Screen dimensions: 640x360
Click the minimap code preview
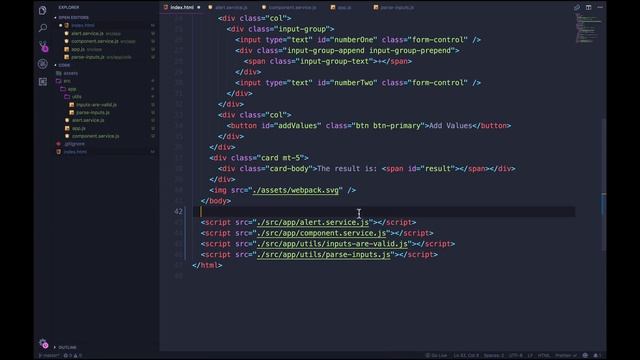pos(587,28)
